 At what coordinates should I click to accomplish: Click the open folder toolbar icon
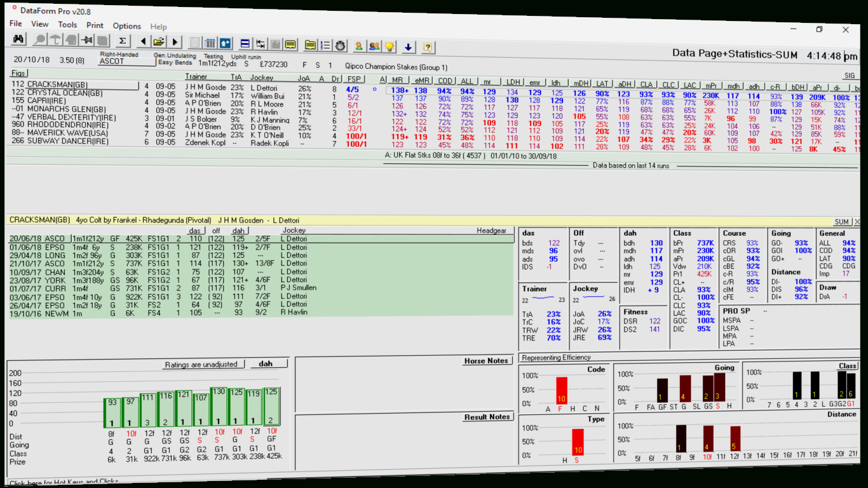point(158,42)
